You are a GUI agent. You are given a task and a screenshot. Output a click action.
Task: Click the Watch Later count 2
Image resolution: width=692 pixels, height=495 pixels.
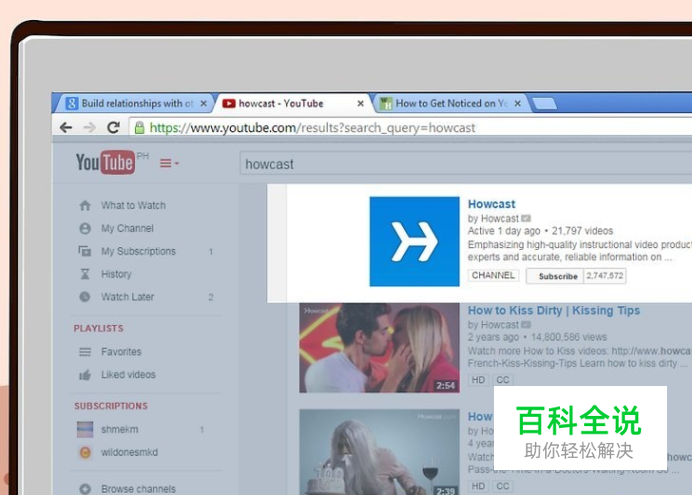click(211, 297)
